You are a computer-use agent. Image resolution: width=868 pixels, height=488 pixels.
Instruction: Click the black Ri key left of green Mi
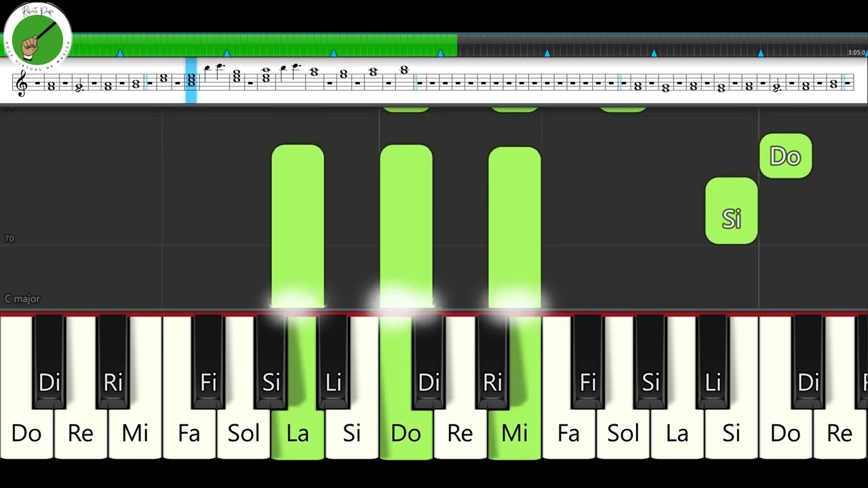[x=492, y=363]
